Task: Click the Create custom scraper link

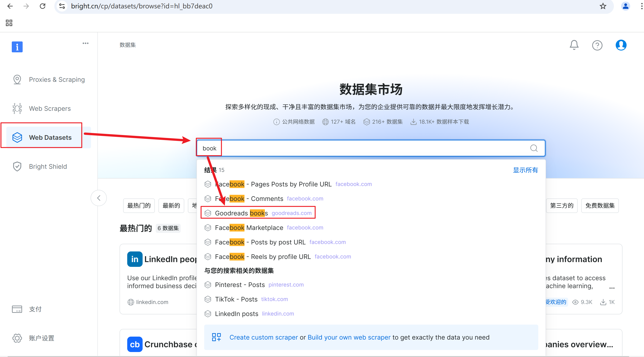Action: pyautogui.click(x=263, y=337)
